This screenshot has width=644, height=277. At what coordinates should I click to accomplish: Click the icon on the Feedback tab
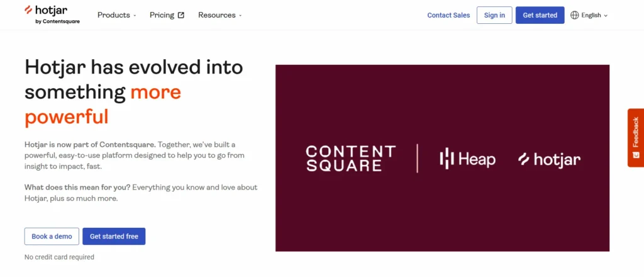tap(636, 154)
